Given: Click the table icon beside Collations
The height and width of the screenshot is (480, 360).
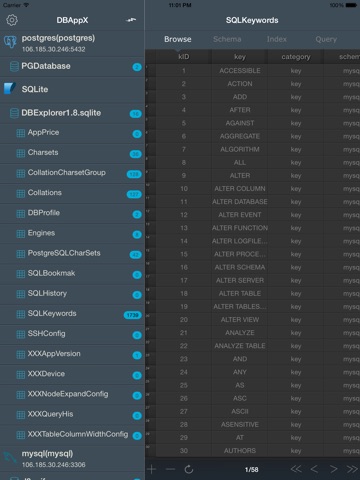Looking at the screenshot, I should 21,194.
